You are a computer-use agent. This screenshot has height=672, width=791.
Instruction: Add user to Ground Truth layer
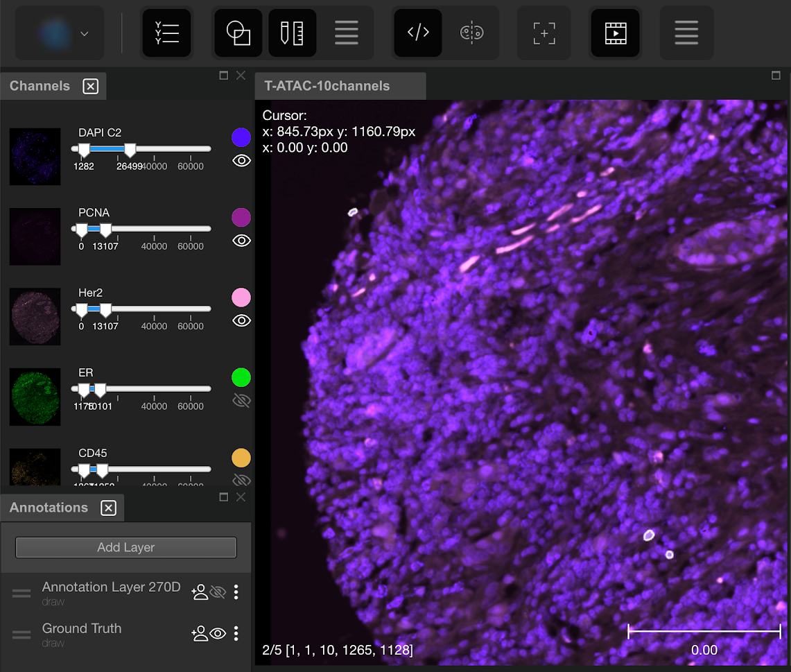[200, 633]
